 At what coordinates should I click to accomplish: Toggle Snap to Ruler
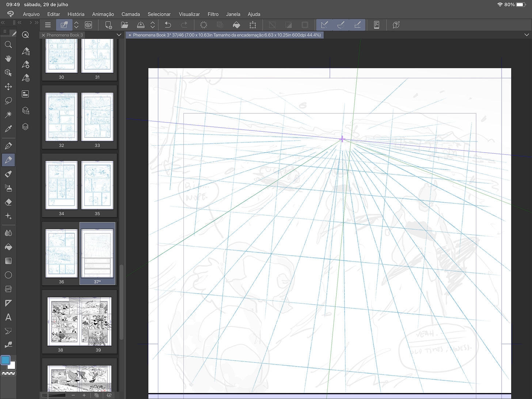pos(324,25)
